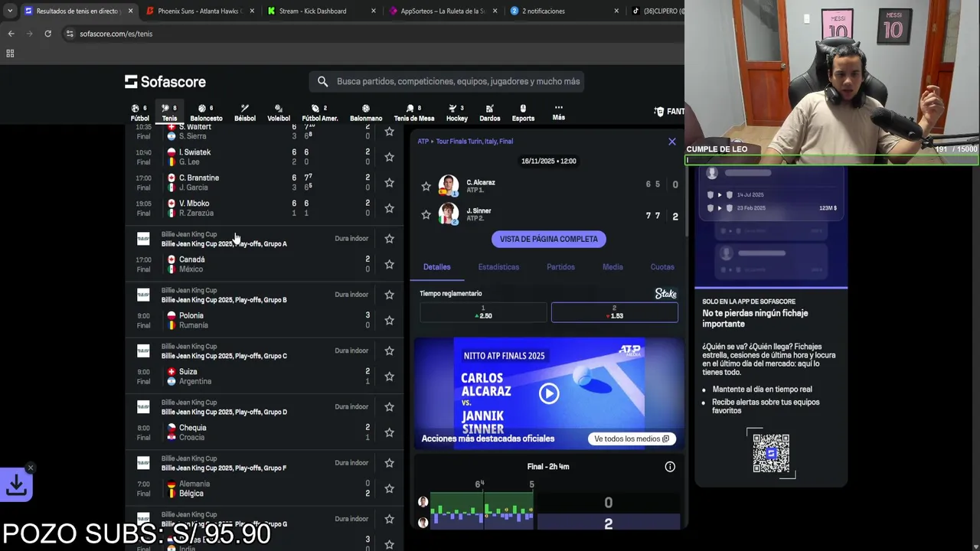Image resolution: width=980 pixels, height=551 pixels.
Task: Open the Baloncesto sport category
Action: click(206, 112)
